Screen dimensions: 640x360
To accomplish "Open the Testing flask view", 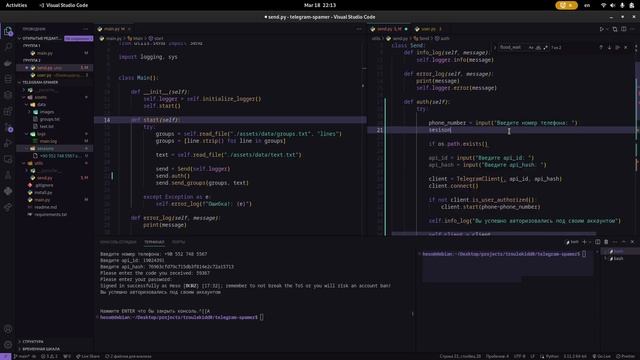I will 8,175.
